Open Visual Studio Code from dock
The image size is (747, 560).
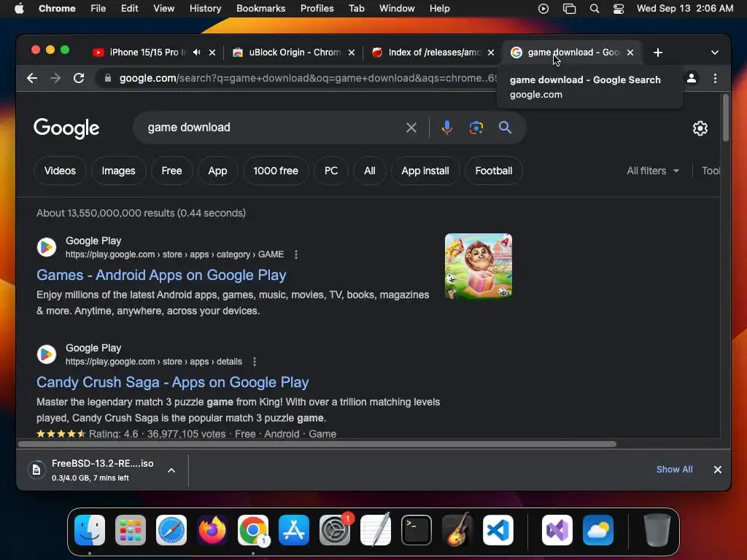point(498,530)
